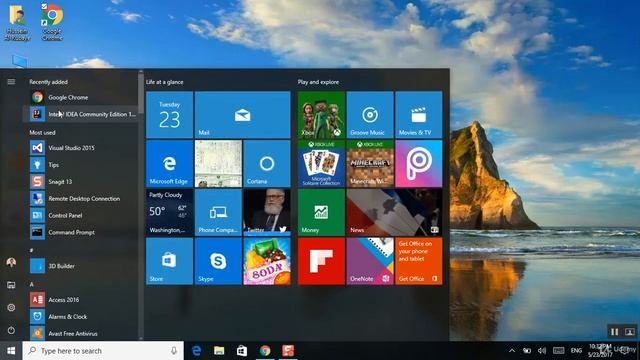Open the News tile

(x=394, y=212)
